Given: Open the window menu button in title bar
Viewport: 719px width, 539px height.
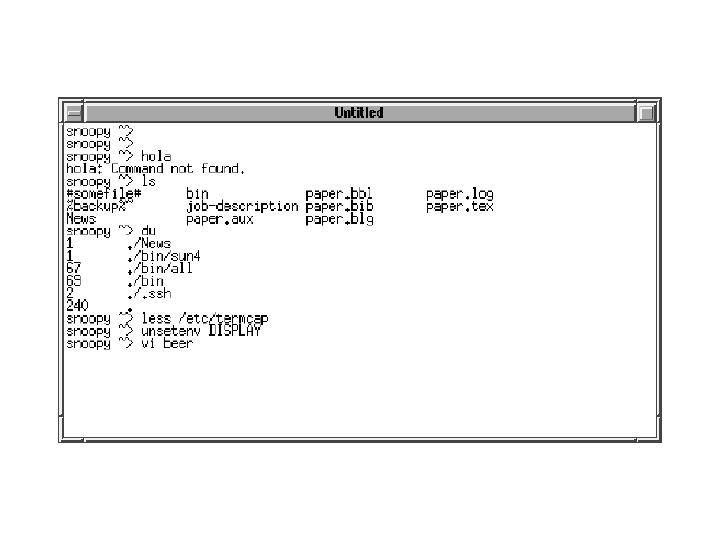Looking at the screenshot, I should [73, 112].
